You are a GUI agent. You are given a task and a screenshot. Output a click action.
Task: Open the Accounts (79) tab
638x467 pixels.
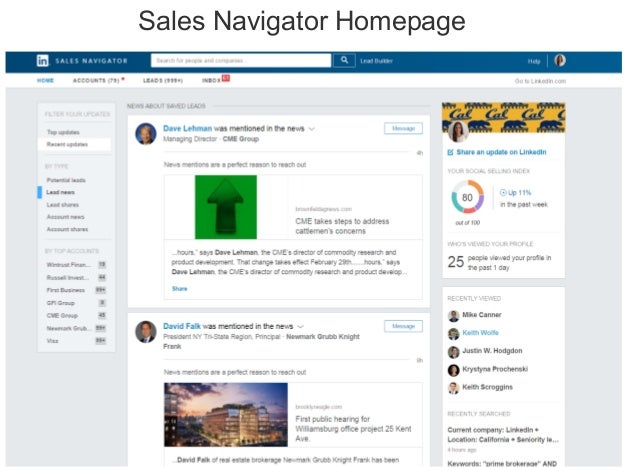(96, 81)
